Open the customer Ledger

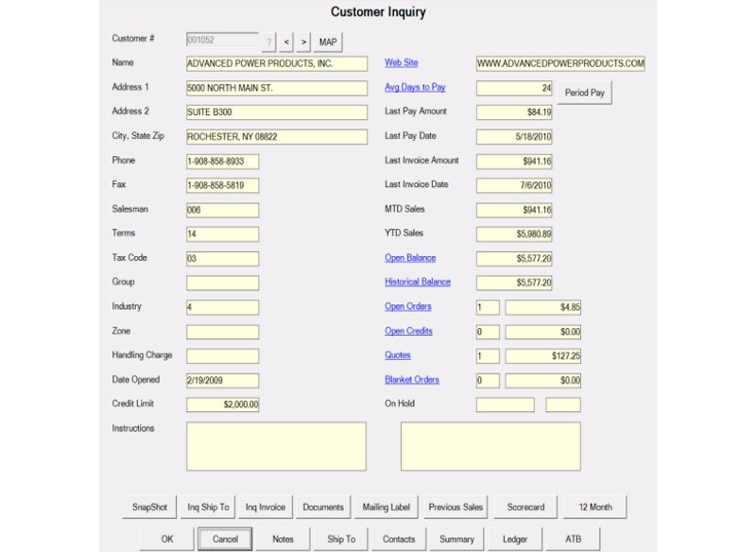tap(513, 539)
